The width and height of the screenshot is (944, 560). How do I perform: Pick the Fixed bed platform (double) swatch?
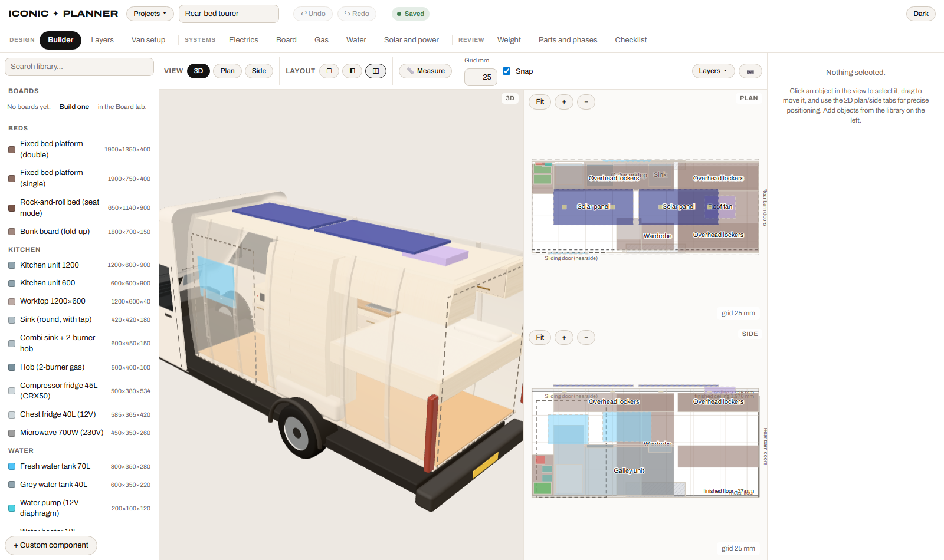click(12, 150)
